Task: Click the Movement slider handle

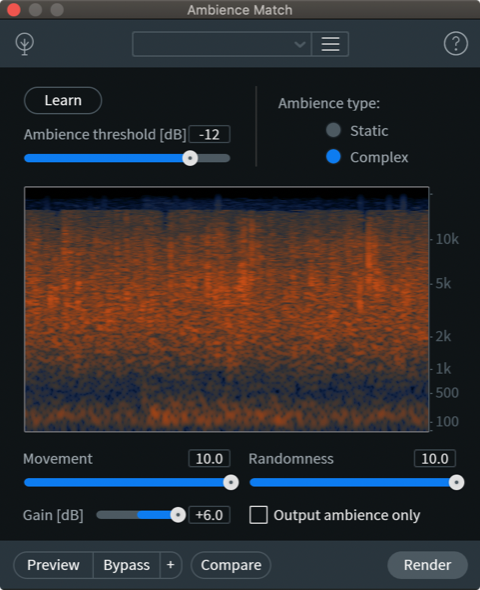Action: pos(231,482)
